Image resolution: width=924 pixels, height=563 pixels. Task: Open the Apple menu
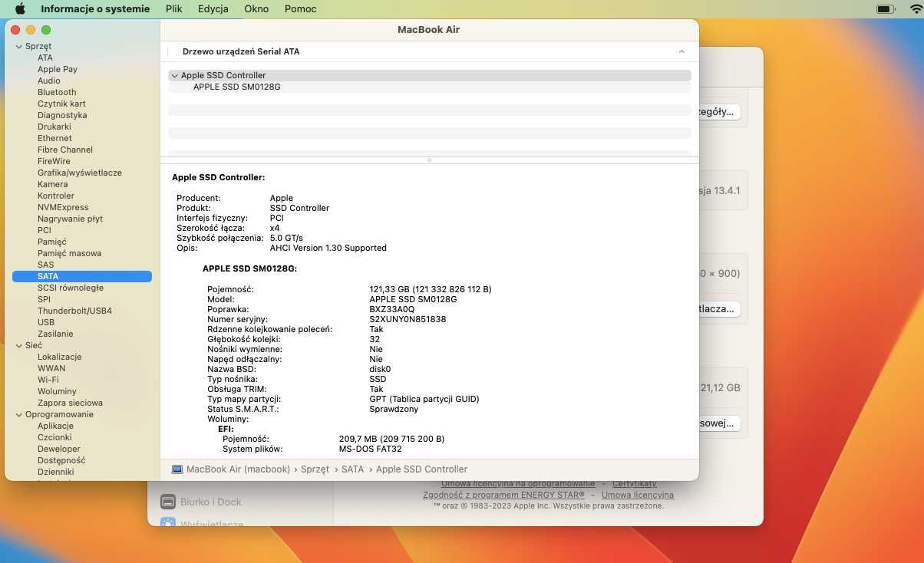20,9
